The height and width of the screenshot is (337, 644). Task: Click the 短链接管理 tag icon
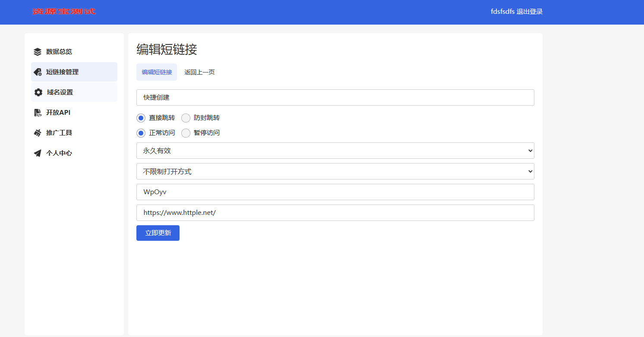[38, 72]
